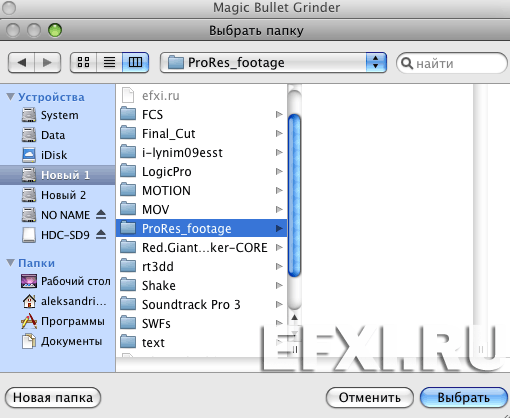This screenshot has width=510, height=418.
Task: Collapse the Папки sidebar section
Action: click(11, 263)
